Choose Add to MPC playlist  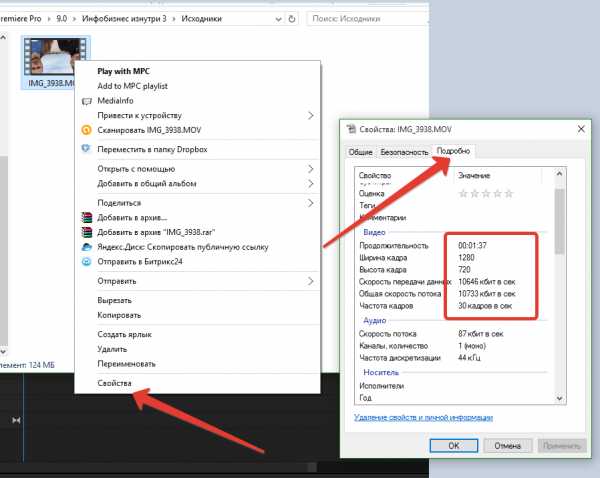132,86
